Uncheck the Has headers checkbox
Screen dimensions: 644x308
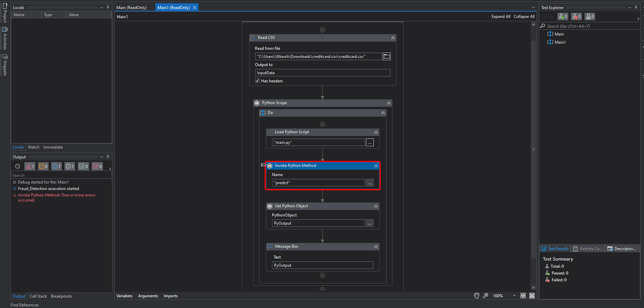click(257, 81)
